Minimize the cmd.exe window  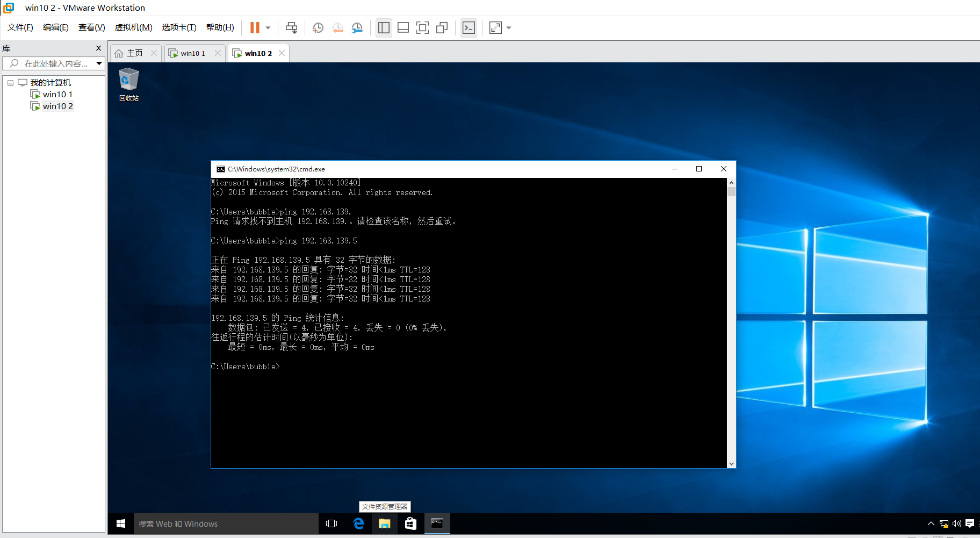pos(675,169)
